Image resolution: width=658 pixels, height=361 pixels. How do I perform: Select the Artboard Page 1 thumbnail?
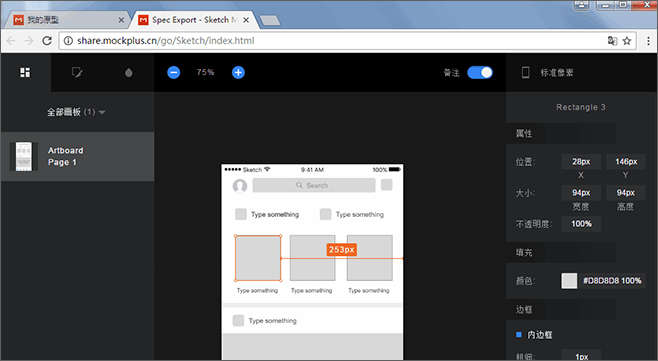24,157
